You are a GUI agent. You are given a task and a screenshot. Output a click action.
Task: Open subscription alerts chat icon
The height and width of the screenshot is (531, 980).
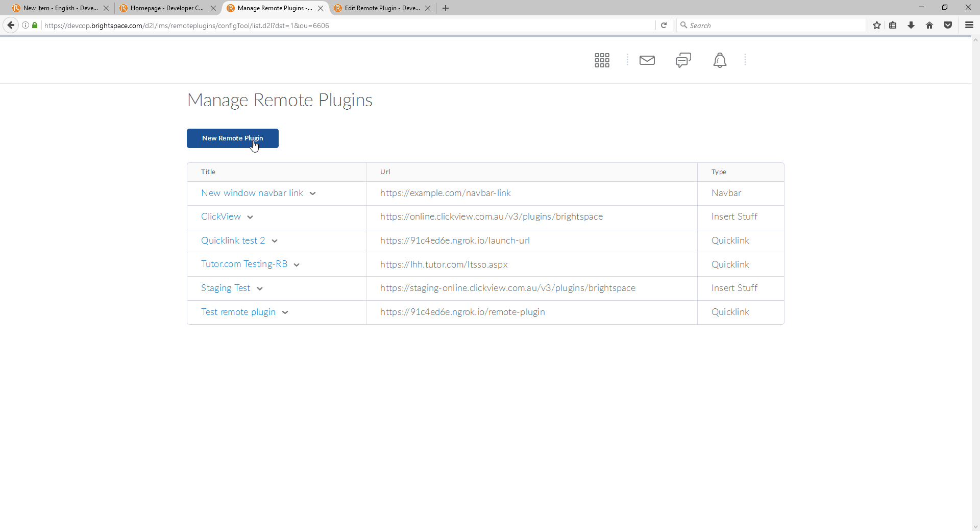[x=683, y=60]
